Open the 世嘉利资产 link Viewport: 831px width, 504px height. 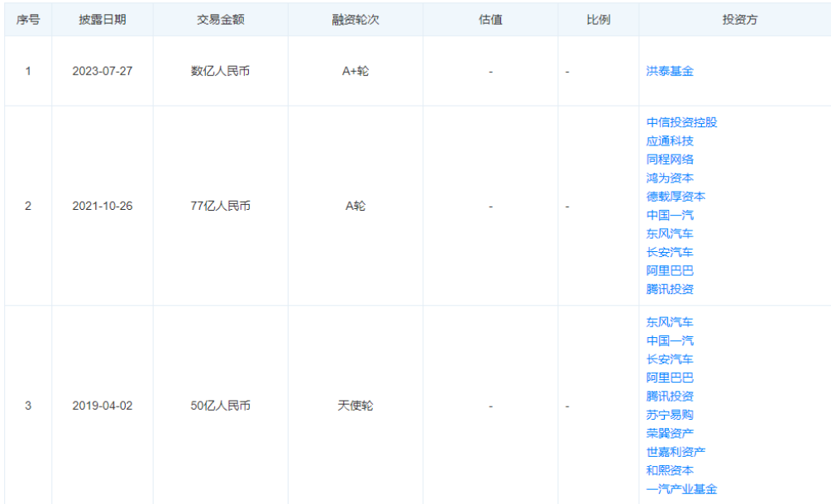(x=676, y=452)
